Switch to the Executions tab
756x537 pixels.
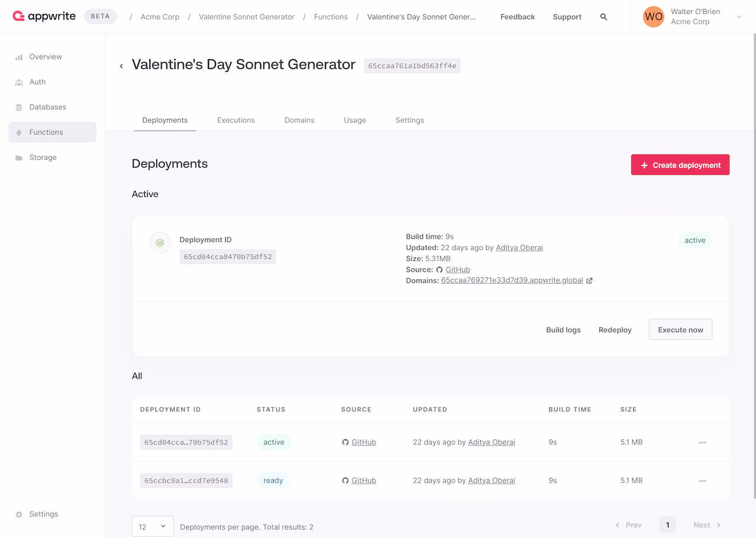click(x=236, y=120)
